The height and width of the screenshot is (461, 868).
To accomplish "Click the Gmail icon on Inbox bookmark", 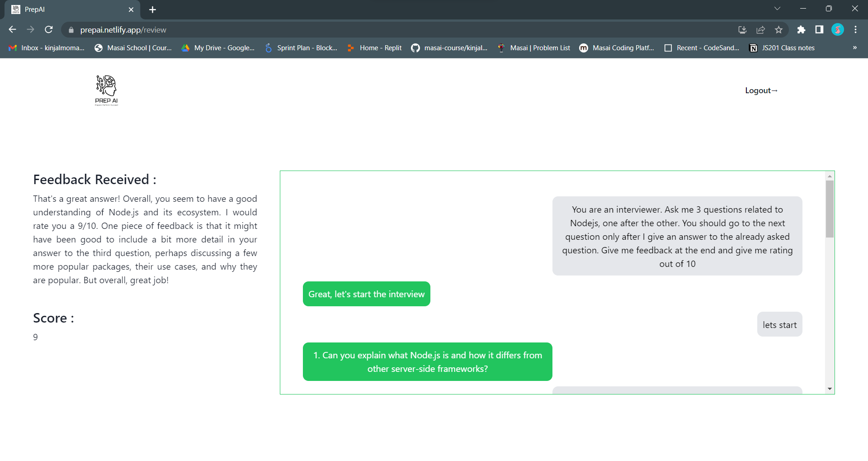I will pyautogui.click(x=12, y=48).
